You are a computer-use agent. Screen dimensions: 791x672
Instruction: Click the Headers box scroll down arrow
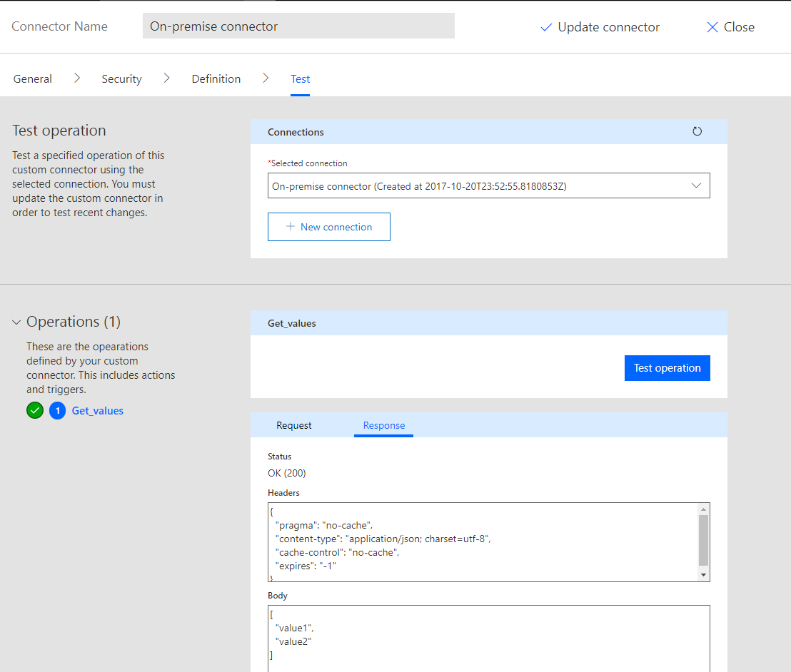point(703,574)
